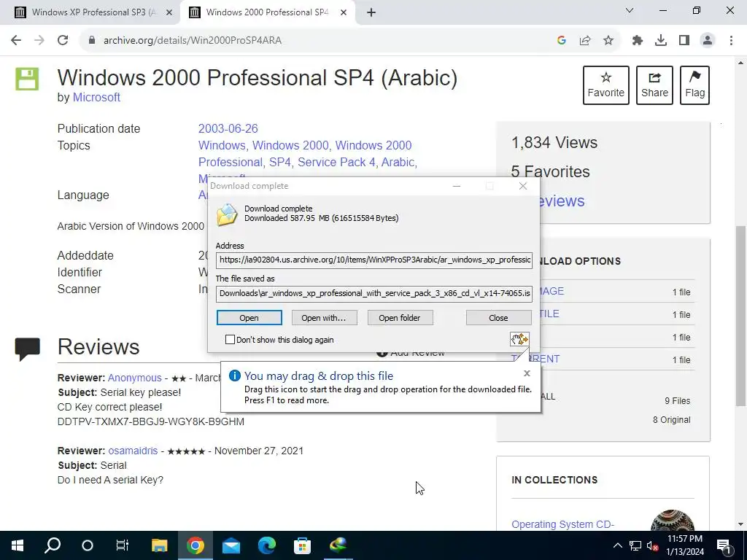Open a new browser tab

371,12
